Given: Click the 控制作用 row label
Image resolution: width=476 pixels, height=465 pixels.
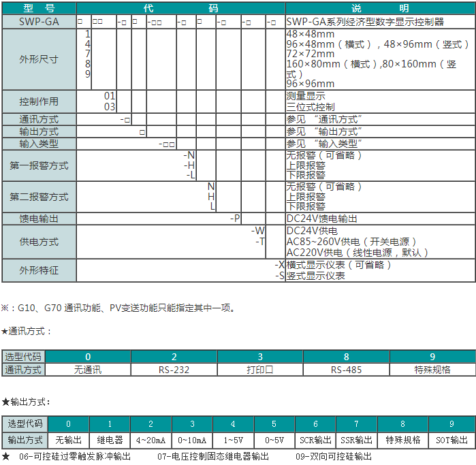Looking at the screenshot, I should coord(39,101).
